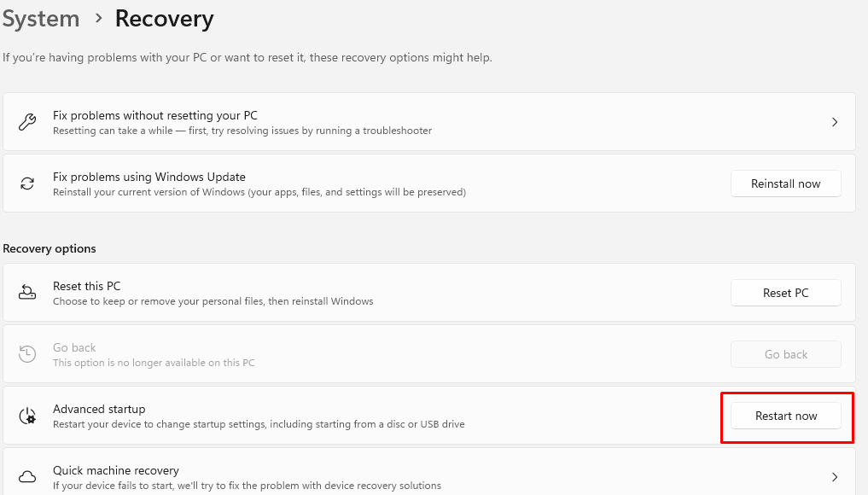Expand Fix problems without resetting chevron
868x495 pixels.
(835, 122)
